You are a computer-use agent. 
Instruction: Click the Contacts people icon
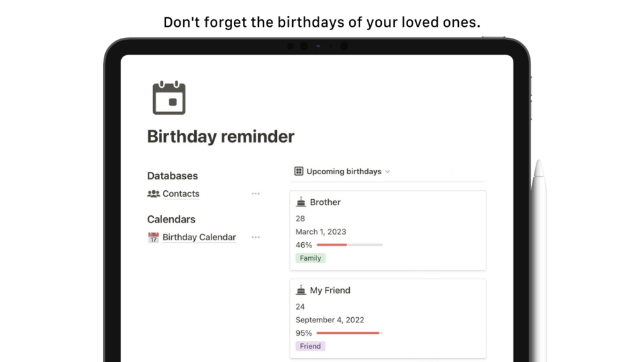pyautogui.click(x=153, y=193)
